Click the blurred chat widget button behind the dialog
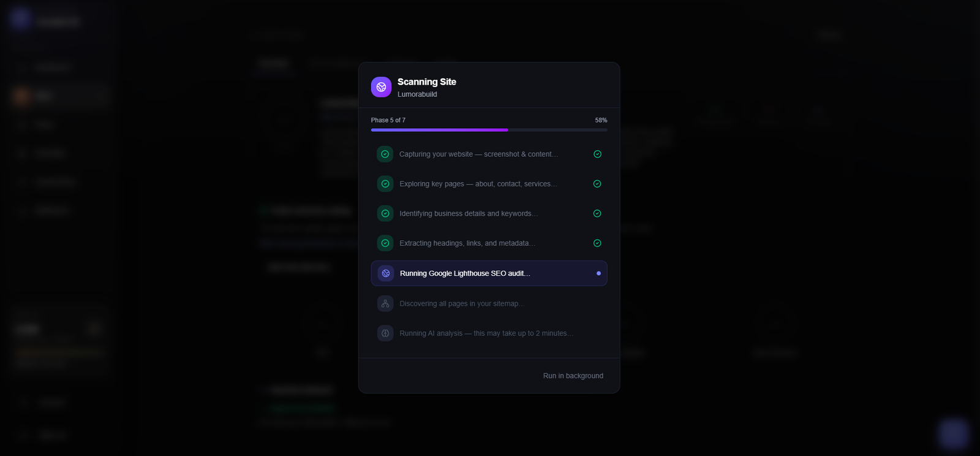 (x=953, y=434)
